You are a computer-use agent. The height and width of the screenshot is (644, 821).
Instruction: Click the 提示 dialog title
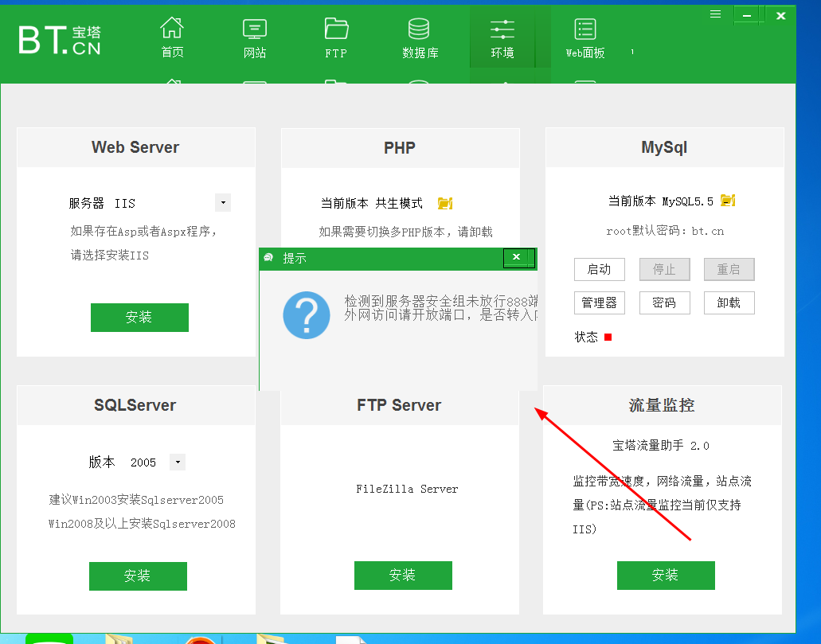(295, 258)
